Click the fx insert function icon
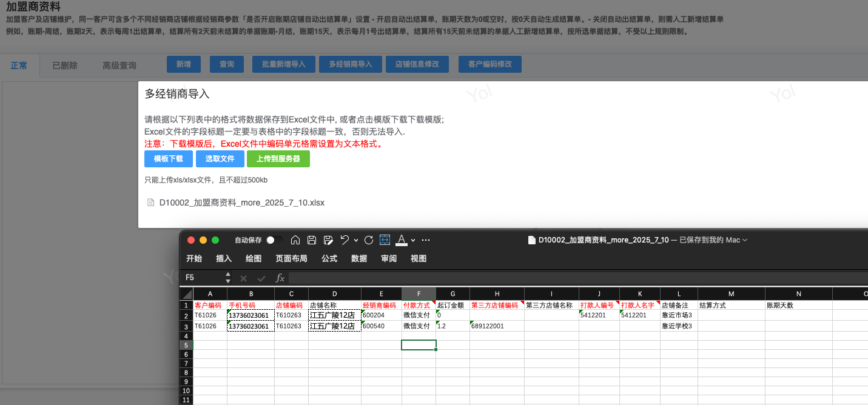 pos(280,278)
